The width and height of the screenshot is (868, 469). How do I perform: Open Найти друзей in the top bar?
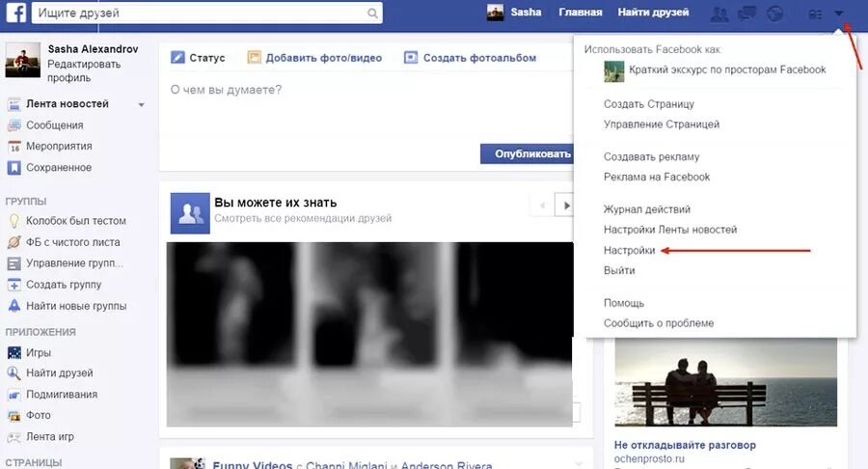coord(653,13)
